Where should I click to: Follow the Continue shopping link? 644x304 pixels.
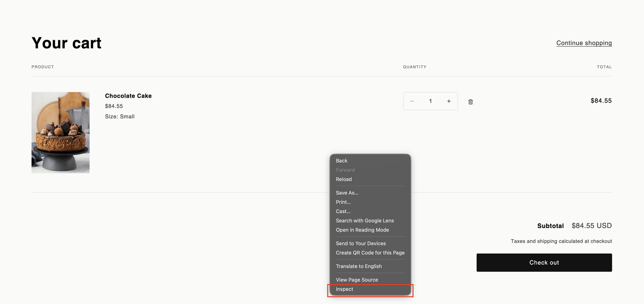[584, 43]
